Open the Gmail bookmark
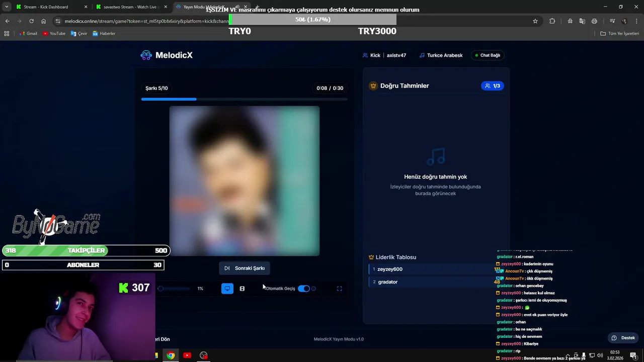644x362 pixels. [28, 34]
